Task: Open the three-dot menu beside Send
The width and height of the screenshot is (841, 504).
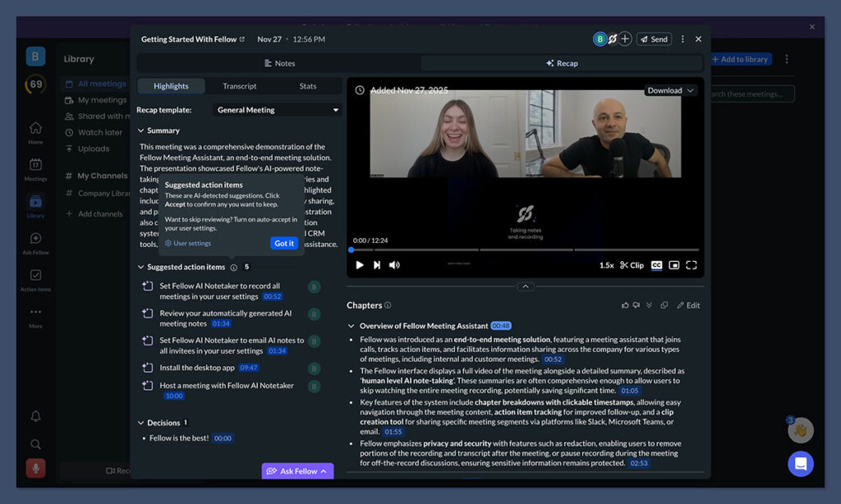Action: (x=682, y=39)
